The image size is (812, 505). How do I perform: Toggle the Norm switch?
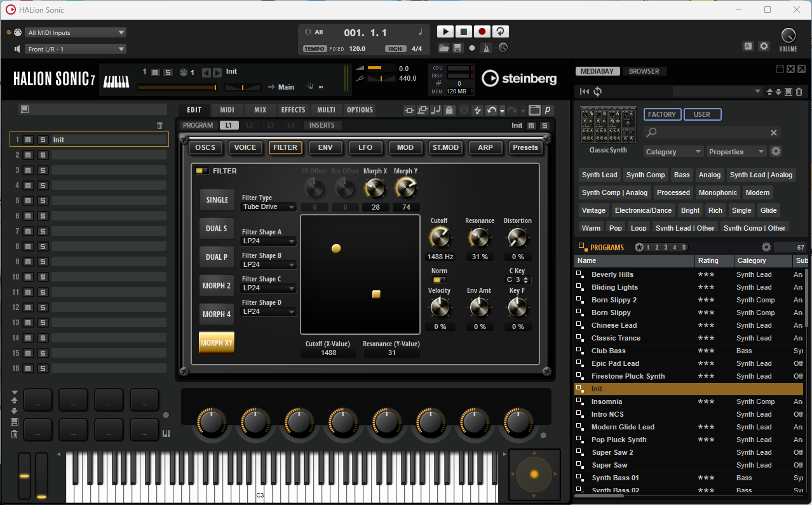click(x=439, y=279)
